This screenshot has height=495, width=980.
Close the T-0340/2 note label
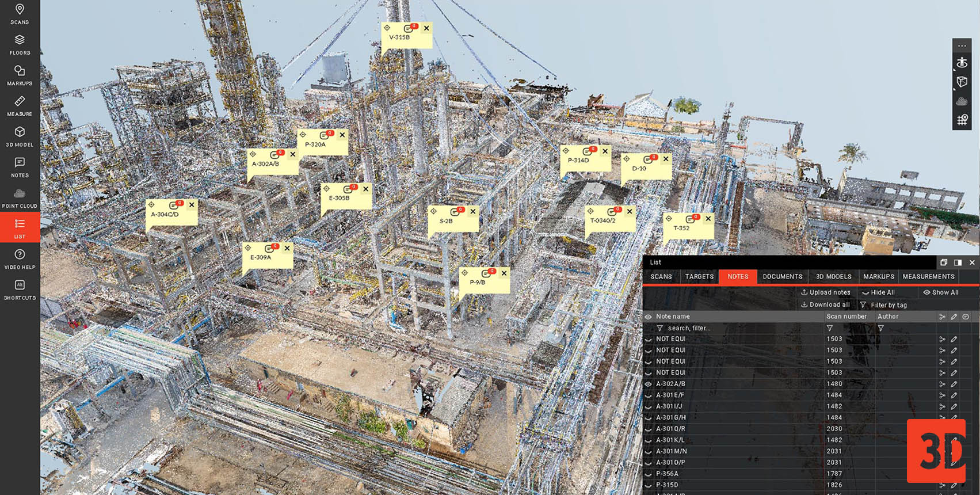click(630, 211)
